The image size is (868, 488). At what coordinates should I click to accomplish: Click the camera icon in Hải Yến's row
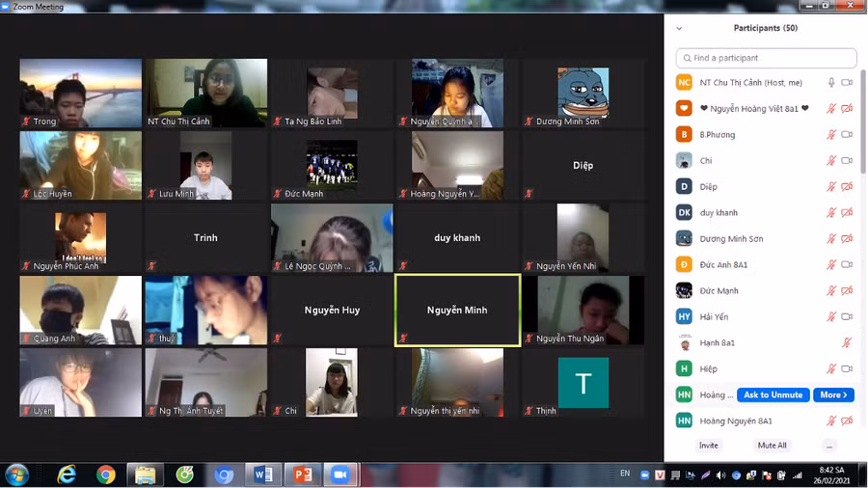point(847,317)
